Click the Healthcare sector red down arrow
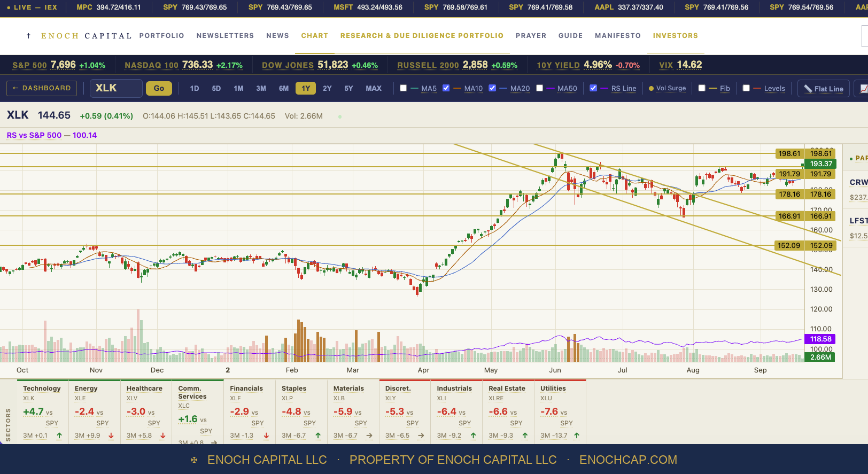The height and width of the screenshot is (474, 868). pos(163,436)
